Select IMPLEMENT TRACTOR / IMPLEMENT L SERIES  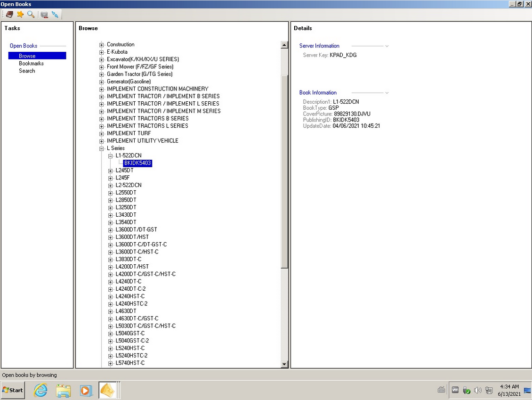[x=163, y=104]
